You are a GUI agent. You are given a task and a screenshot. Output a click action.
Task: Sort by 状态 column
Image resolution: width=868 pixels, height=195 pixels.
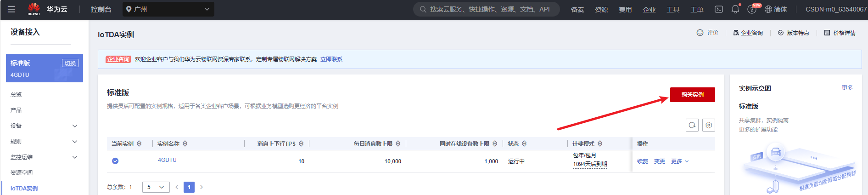pos(524,144)
